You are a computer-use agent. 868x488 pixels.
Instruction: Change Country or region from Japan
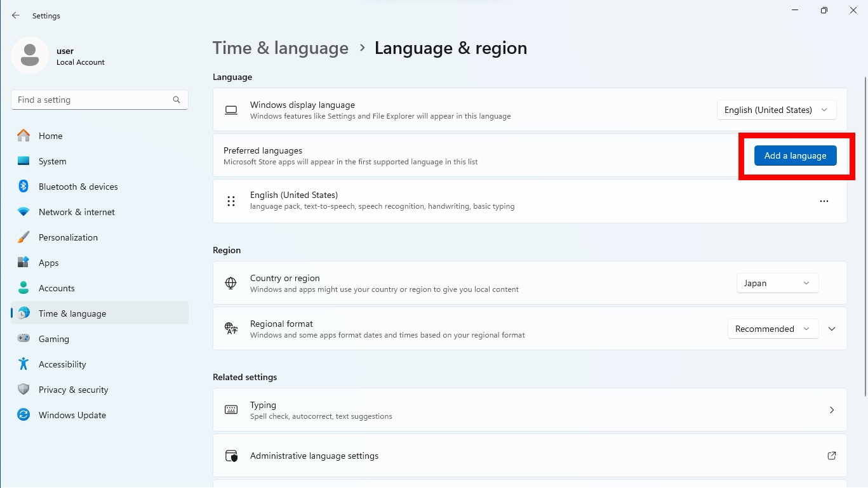777,282
